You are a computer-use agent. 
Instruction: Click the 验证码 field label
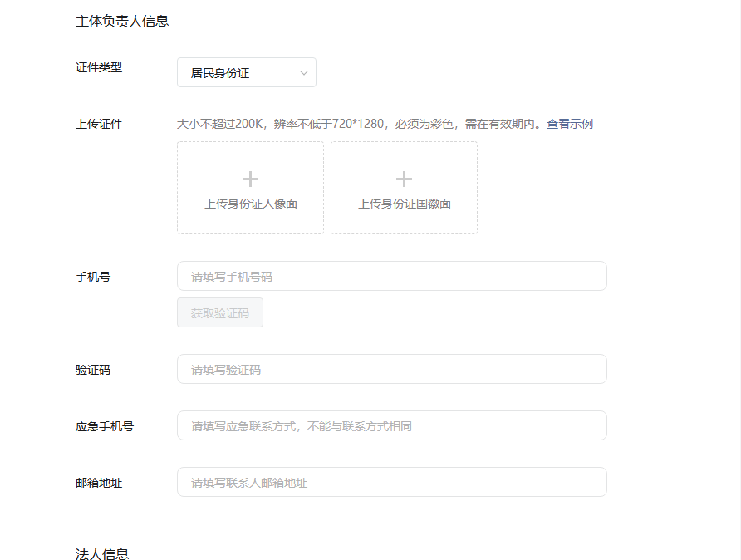93,370
